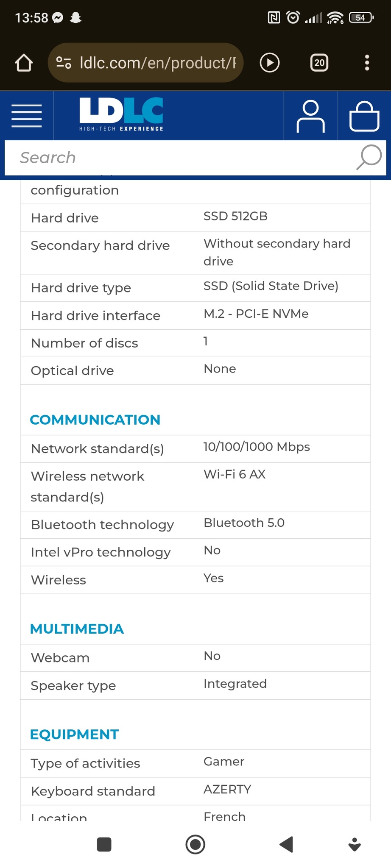Open the shopping basket icon
The image size is (391, 868).
[x=364, y=116]
